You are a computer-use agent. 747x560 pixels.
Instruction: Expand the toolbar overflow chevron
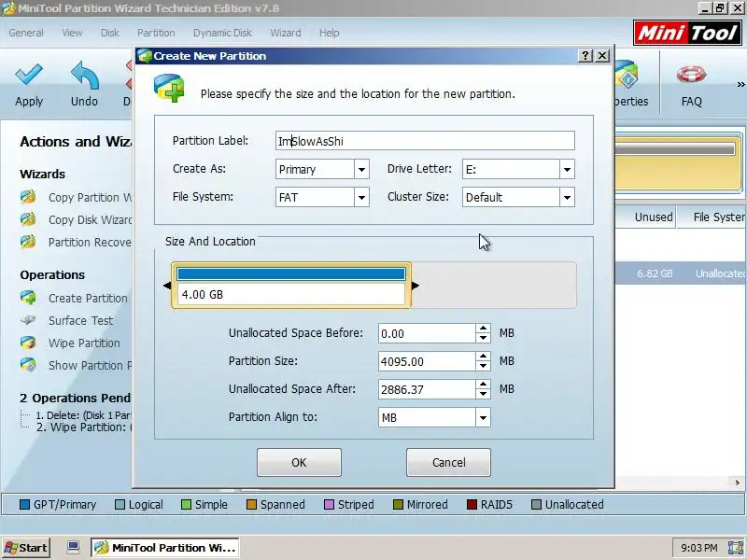pyautogui.click(x=740, y=84)
